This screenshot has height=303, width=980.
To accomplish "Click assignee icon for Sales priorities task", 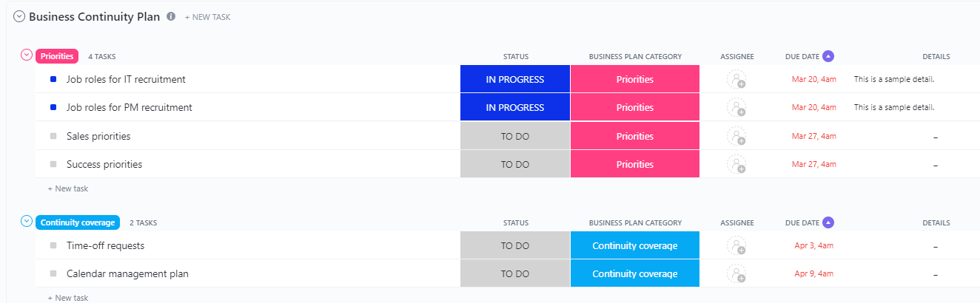I will click(x=736, y=136).
